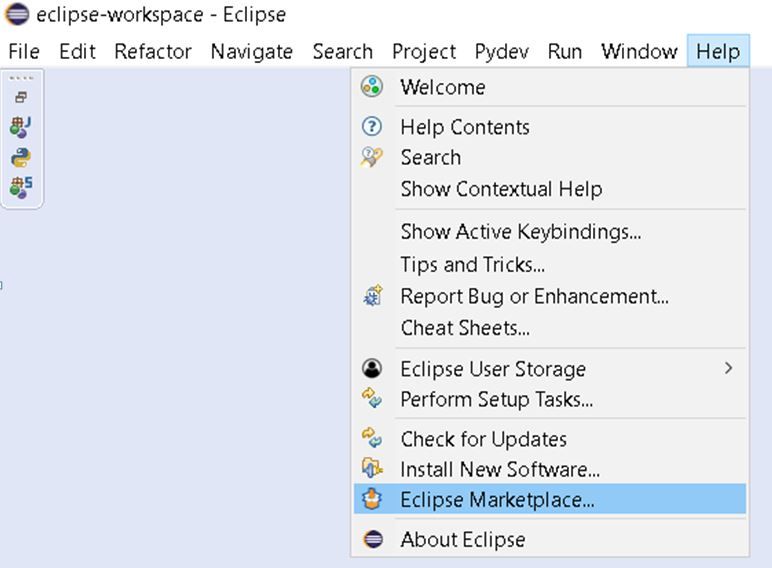The image size is (772, 568).
Task: Click the Report Bug icon
Action: click(373, 296)
